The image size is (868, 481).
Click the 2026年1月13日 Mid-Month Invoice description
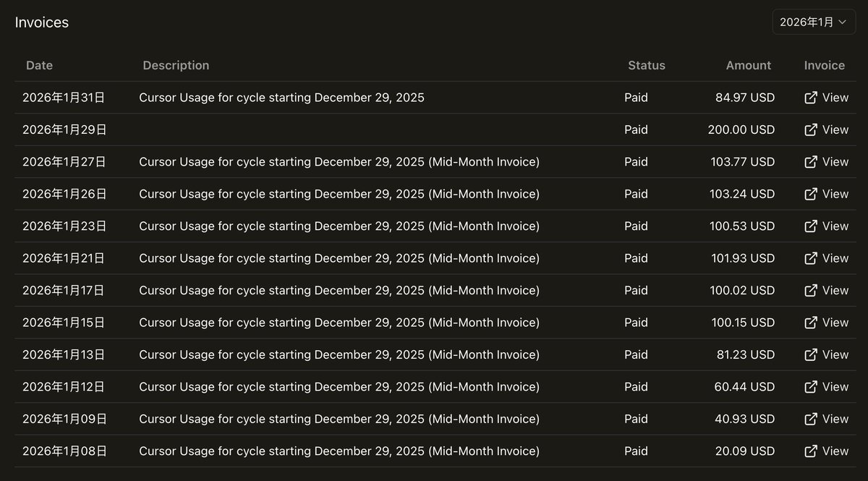339,354
